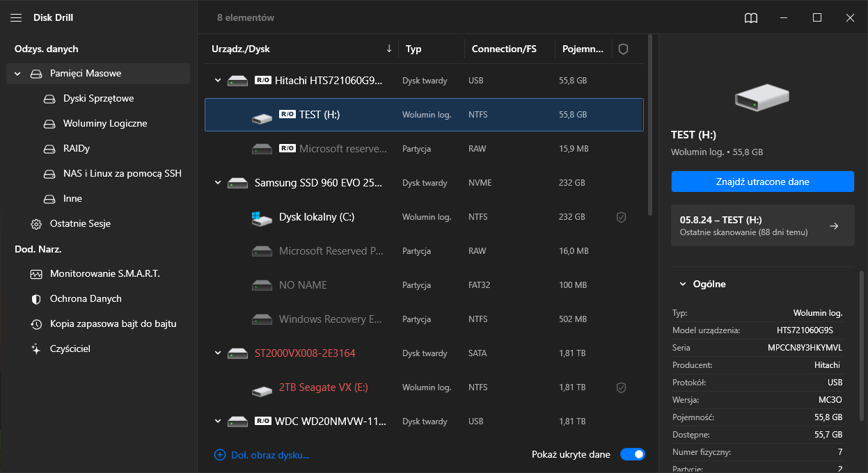Select the TEST (H:) volume row
This screenshot has width=868, height=473.
[424, 115]
